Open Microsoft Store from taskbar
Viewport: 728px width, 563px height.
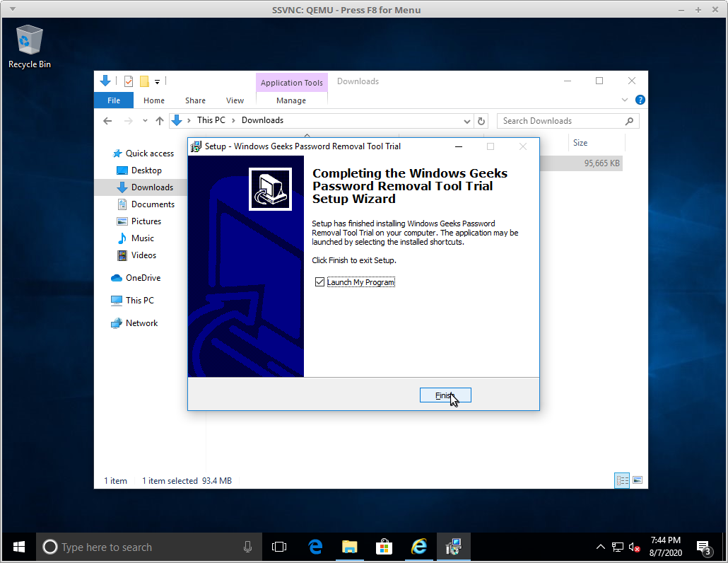point(384,547)
